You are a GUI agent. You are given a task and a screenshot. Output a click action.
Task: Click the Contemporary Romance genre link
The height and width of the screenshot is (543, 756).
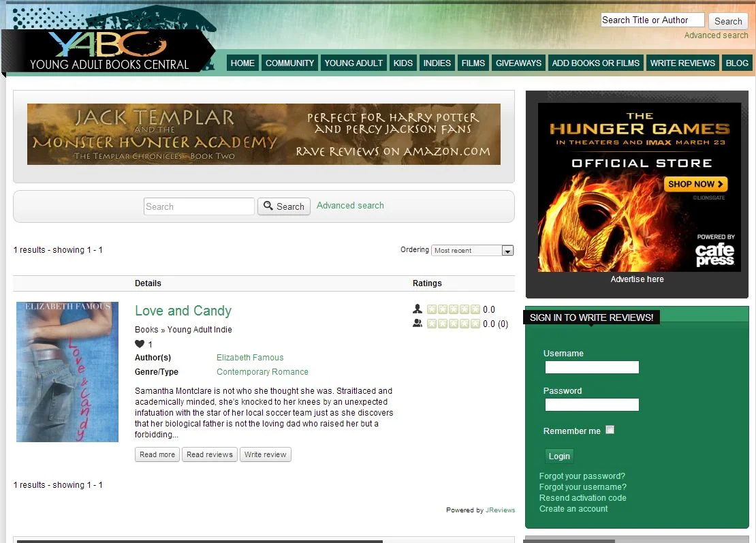pos(262,372)
